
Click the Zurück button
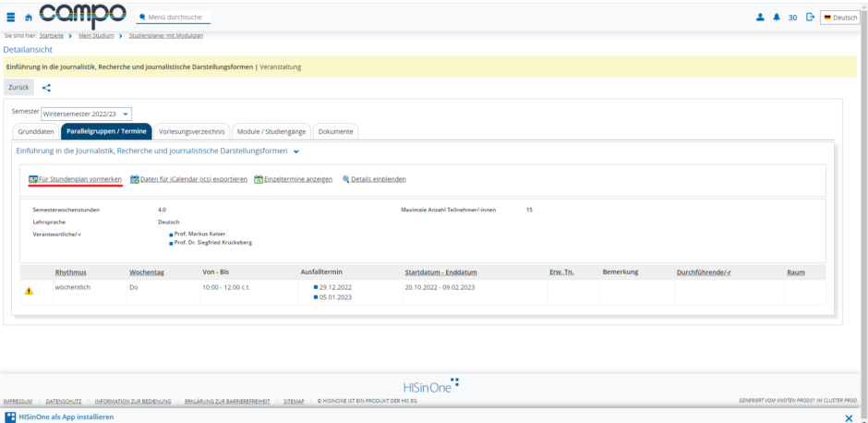point(19,87)
